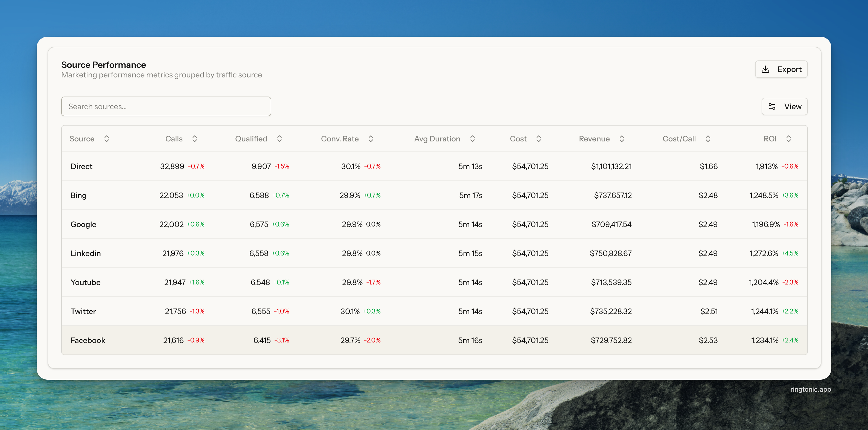This screenshot has height=430, width=868.
Task: Select the Direct source row
Action: point(81,167)
